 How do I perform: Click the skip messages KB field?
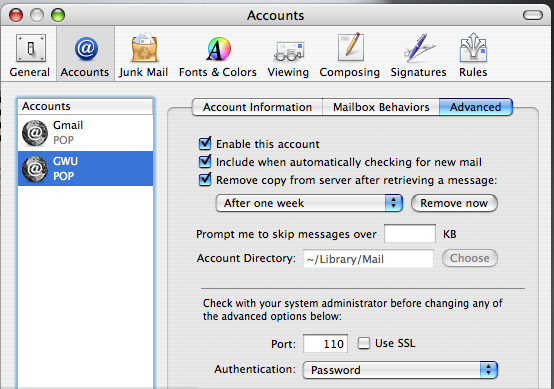(x=410, y=234)
